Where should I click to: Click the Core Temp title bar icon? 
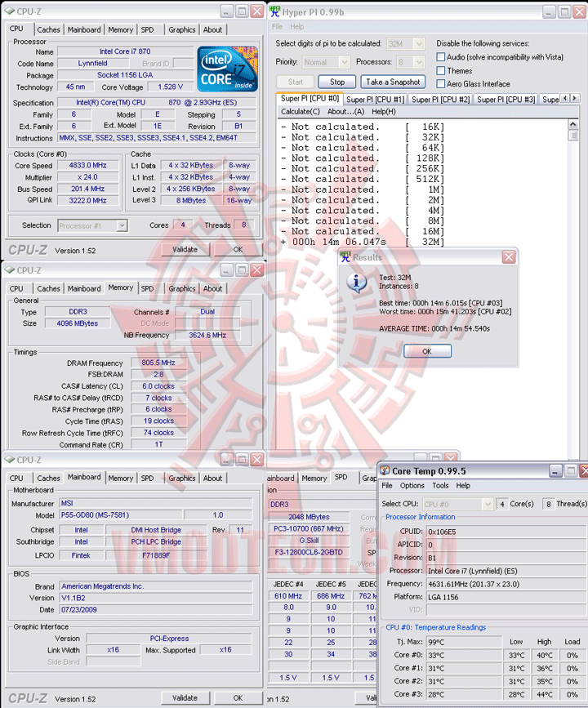click(x=385, y=470)
